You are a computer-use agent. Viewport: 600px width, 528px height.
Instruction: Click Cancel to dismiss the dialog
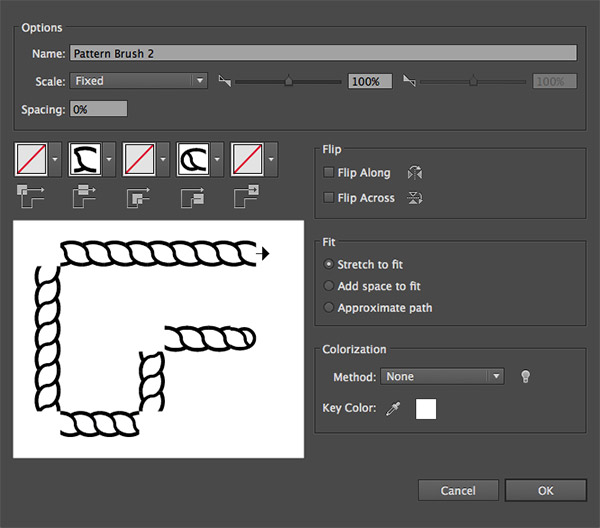pyautogui.click(x=458, y=491)
